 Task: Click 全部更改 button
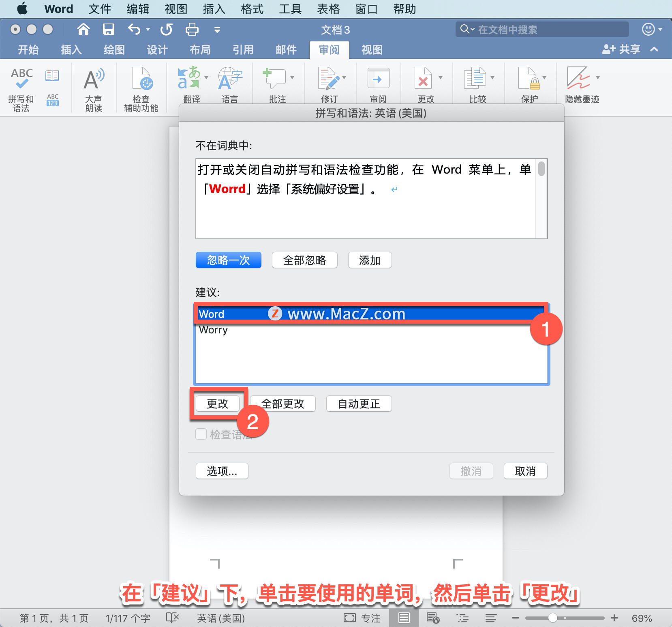pyautogui.click(x=283, y=404)
